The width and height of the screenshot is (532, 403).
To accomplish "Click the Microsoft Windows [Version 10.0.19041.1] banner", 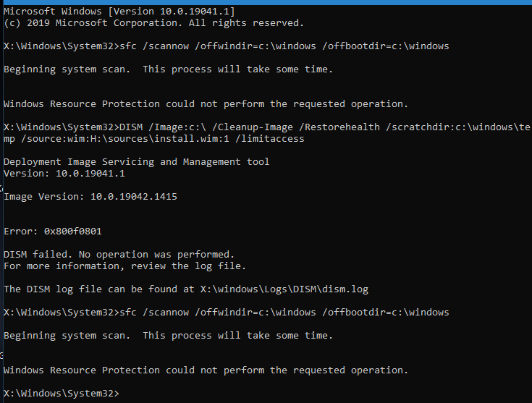I will (x=119, y=12).
